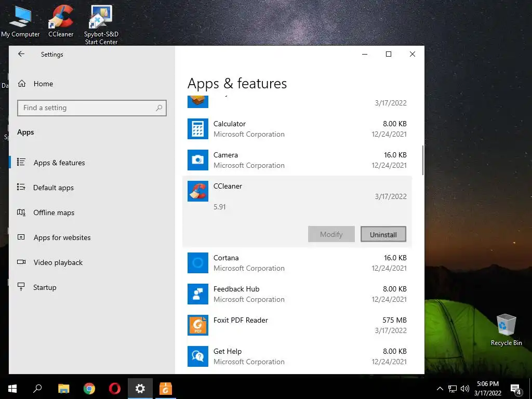
Task: Select Spybot-S&D Start Center shortcut
Action: (x=101, y=25)
